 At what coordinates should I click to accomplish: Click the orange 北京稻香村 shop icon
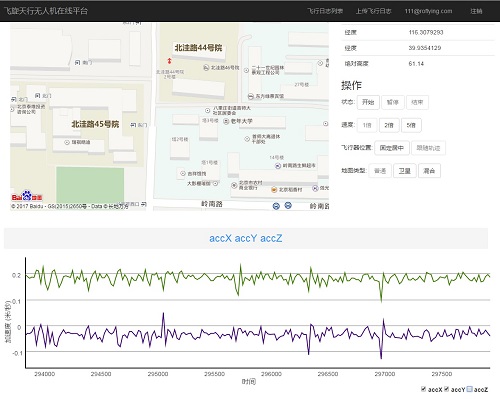pos(274,189)
